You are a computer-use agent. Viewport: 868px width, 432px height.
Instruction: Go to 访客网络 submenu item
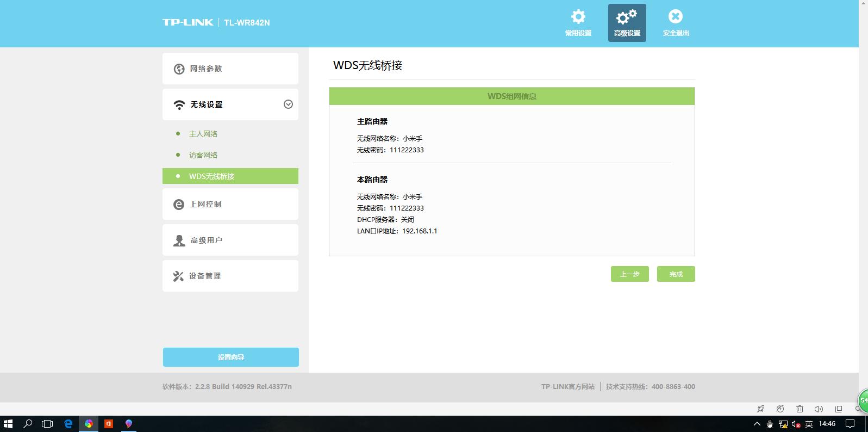pyautogui.click(x=203, y=155)
